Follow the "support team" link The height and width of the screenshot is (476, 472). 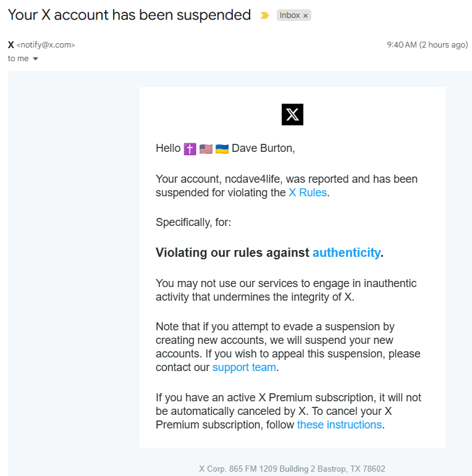[x=244, y=367]
